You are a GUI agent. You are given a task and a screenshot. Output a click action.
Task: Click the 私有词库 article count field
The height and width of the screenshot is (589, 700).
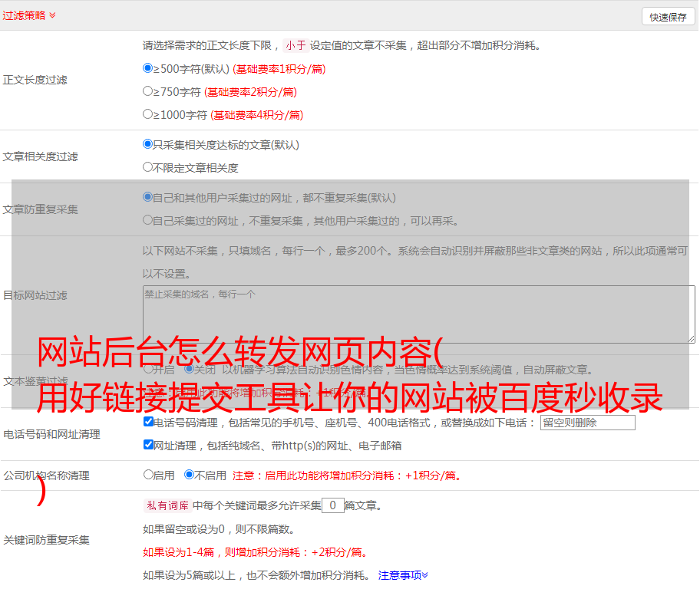pyautogui.click(x=332, y=505)
